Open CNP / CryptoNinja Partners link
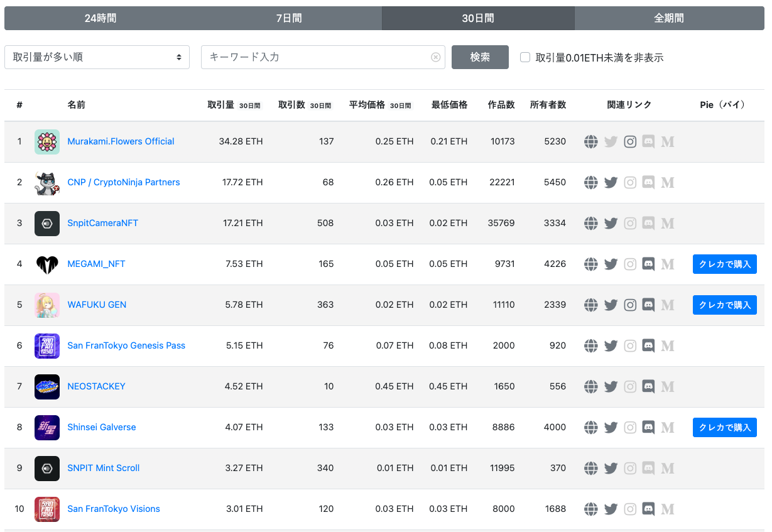 pyautogui.click(x=124, y=182)
